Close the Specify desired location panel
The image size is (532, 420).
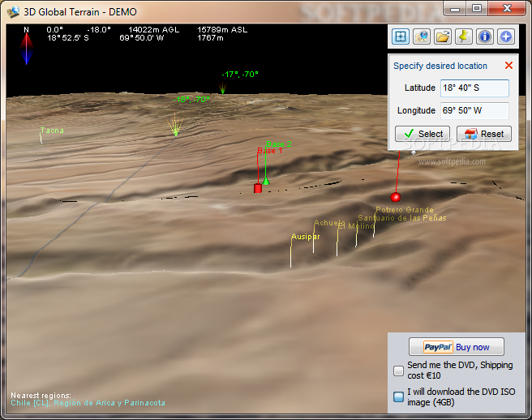tap(508, 66)
